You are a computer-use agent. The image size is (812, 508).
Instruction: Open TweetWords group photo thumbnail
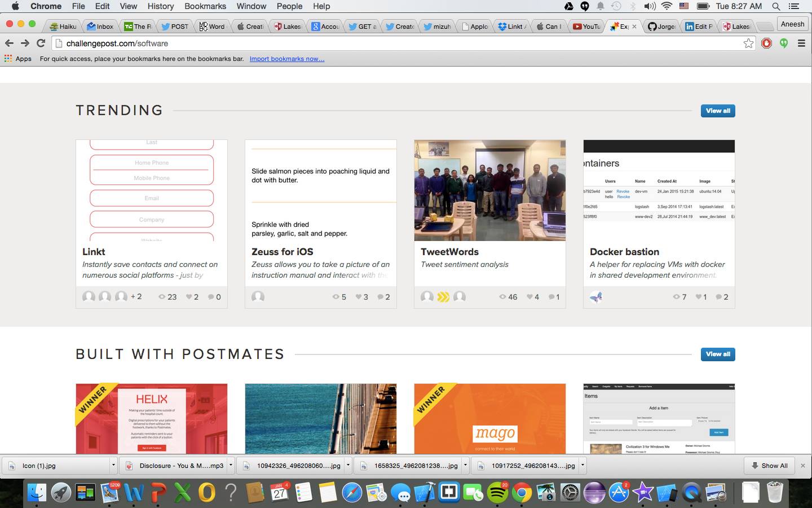[490, 190]
